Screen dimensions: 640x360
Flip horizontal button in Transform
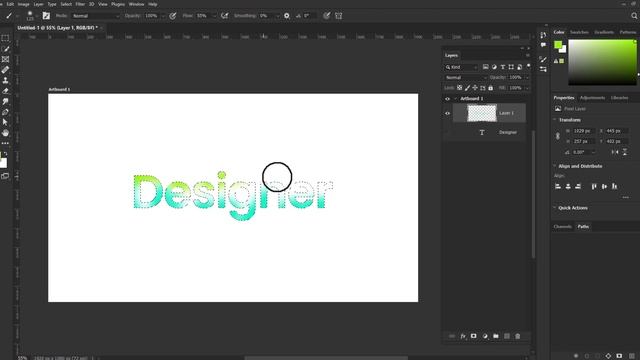(615, 152)
